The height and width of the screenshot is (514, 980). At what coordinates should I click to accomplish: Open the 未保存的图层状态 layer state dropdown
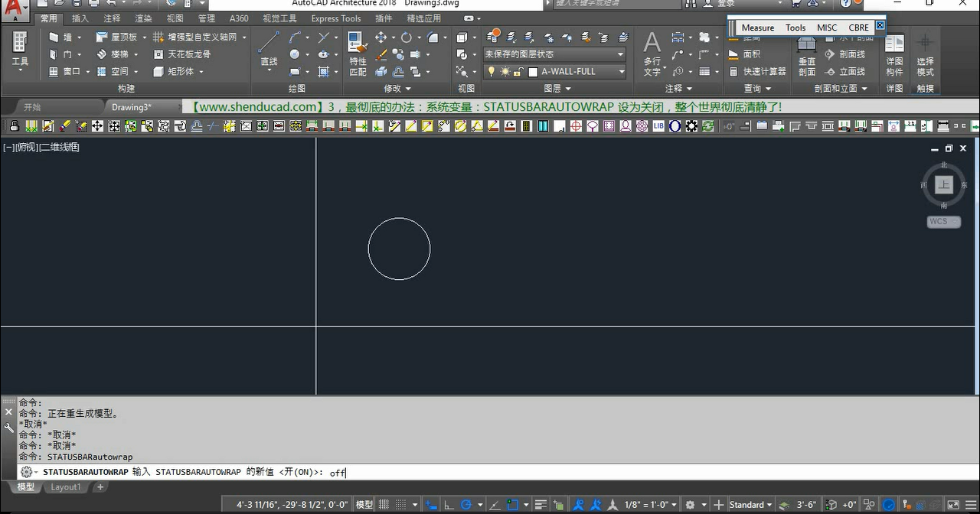[554, 54]
